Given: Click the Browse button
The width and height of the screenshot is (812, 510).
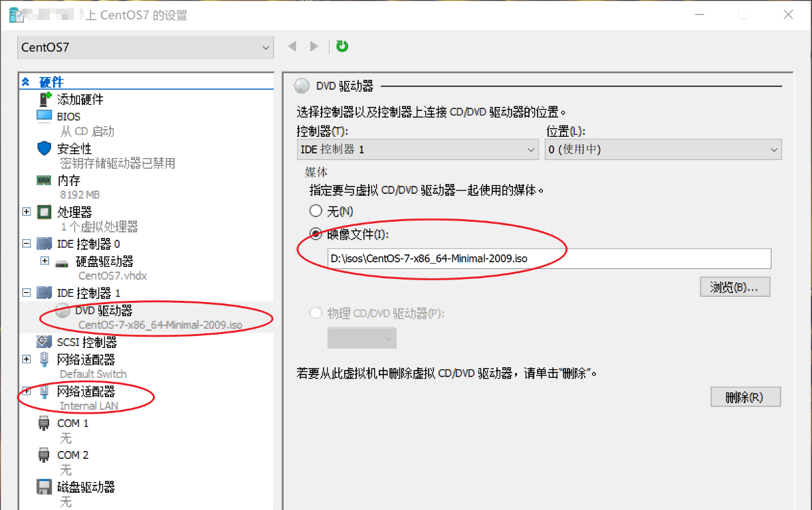Looking at the screenshot, I should [x=734, y=287].
